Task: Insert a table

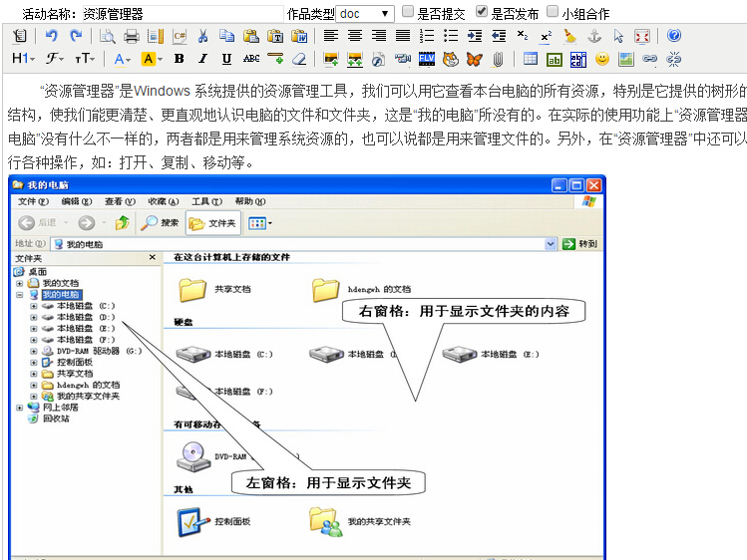Action: coord(531,59)
